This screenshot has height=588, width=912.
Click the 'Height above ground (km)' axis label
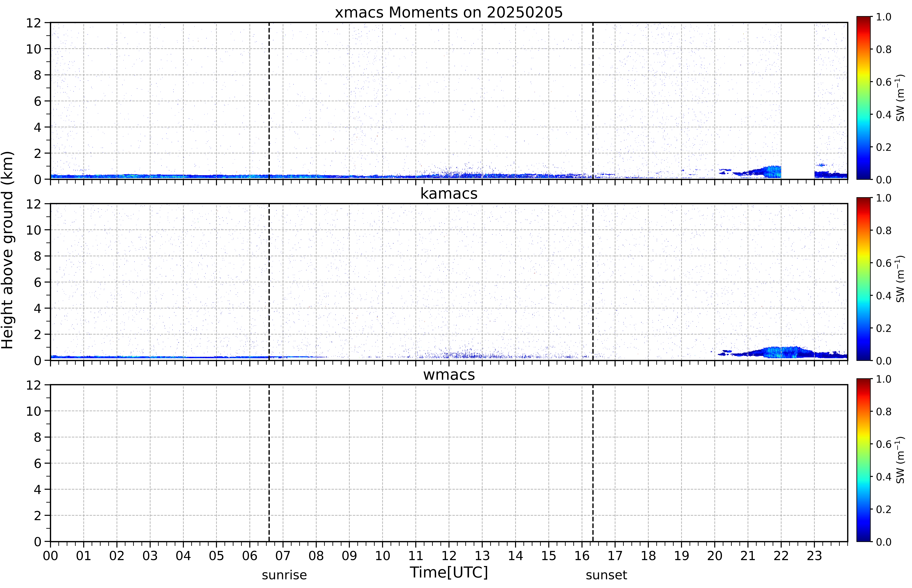tap(8, 250)
